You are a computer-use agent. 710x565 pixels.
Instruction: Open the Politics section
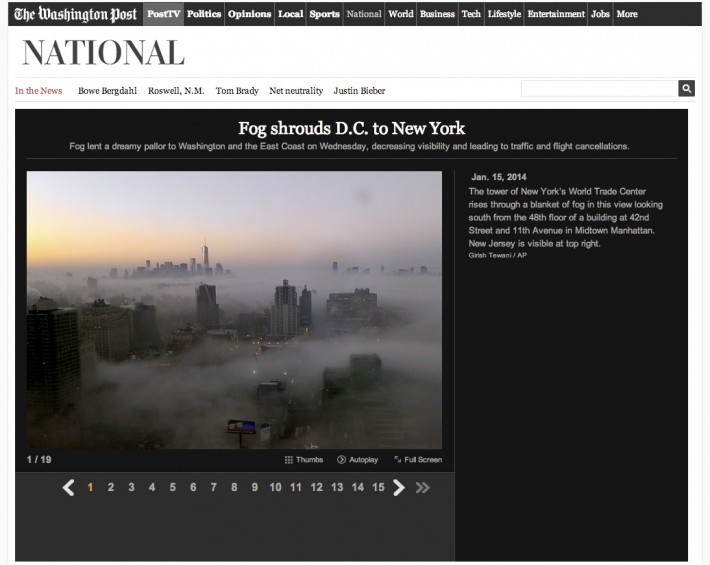204,14
